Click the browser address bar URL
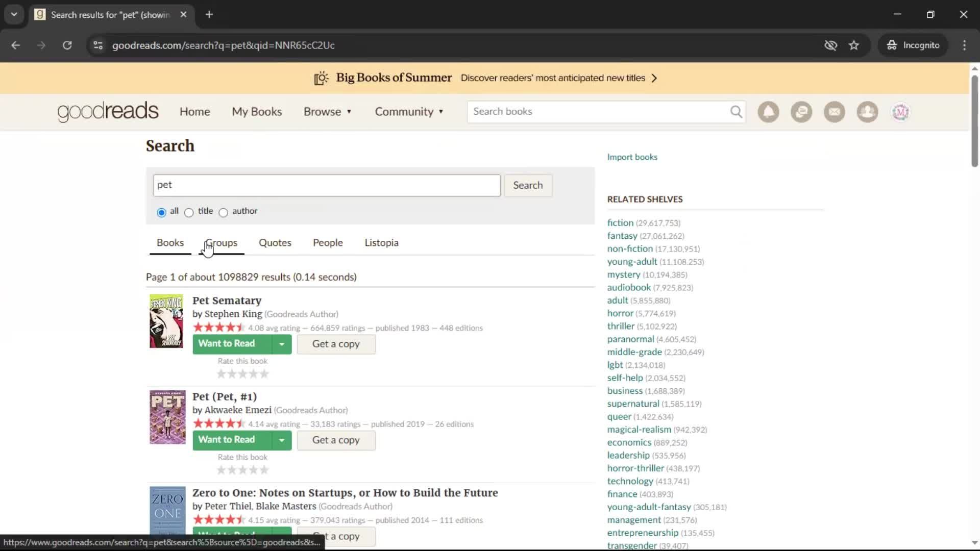980x551 pixels. 223,45
